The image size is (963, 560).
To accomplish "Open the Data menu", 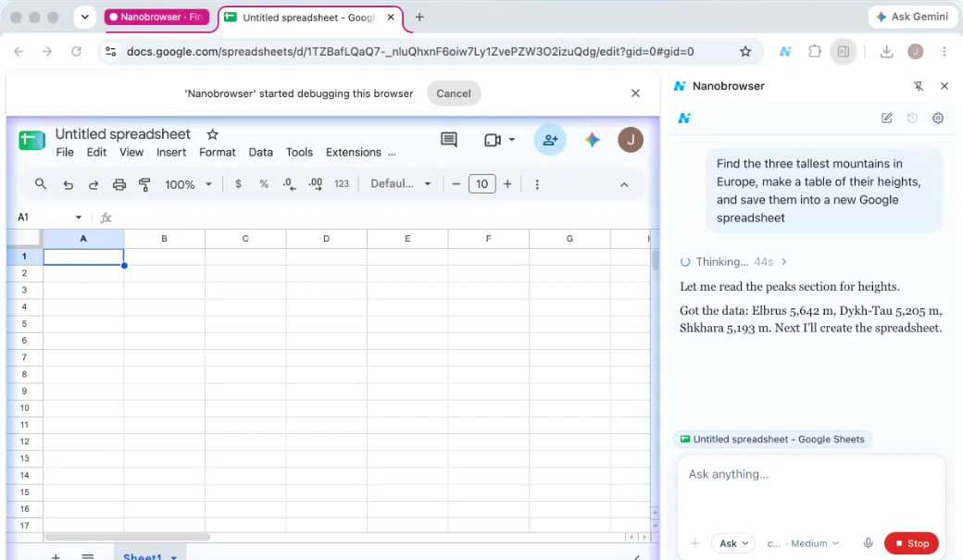I will point(260,153).
